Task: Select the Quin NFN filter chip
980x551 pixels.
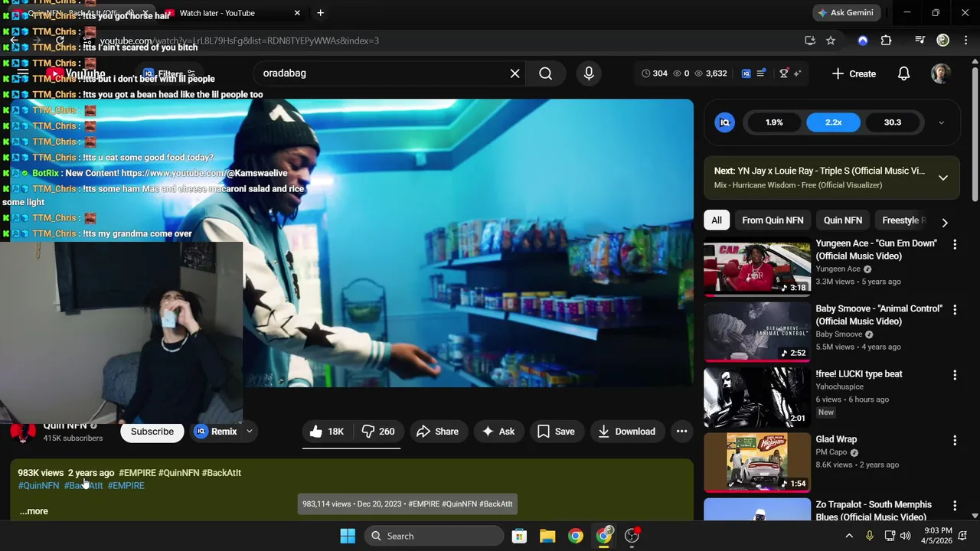Action: pyautogui.click(x=842, y=220)
